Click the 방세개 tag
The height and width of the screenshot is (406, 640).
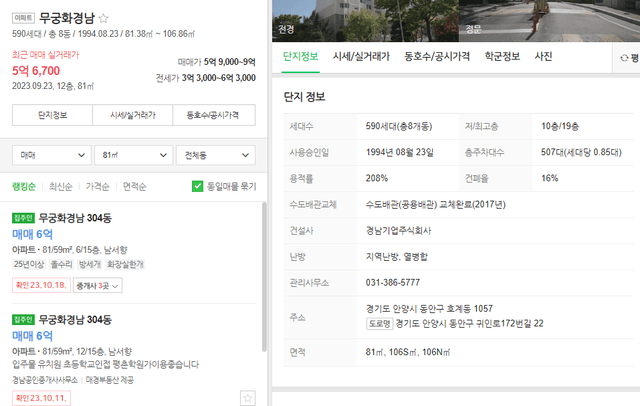pyautogui.click(x=89, y=264)
